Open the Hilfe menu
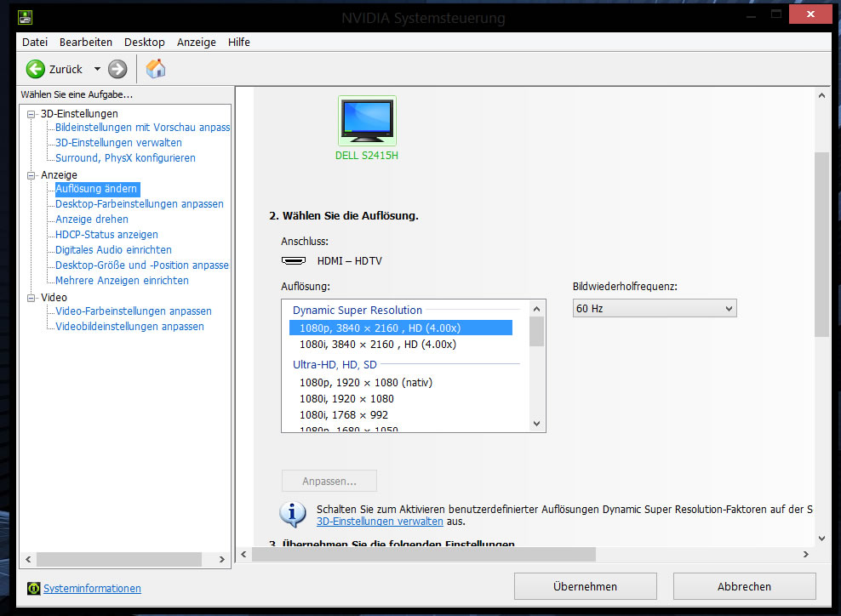Image resolution: width=841 pixels, height=616 pixels. point(238,42)
